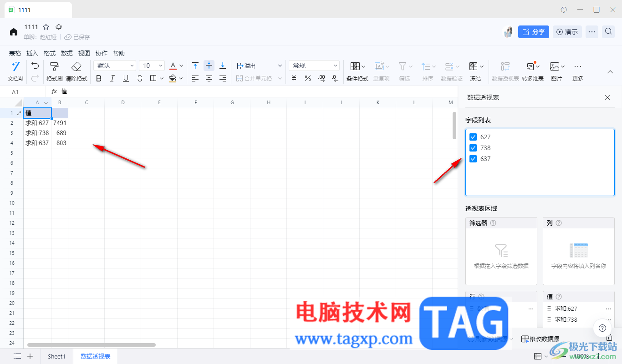Click the horizontal scrollbar of the sheet
622x364 pixels.
pyautogui.click(x=92, y=345)
